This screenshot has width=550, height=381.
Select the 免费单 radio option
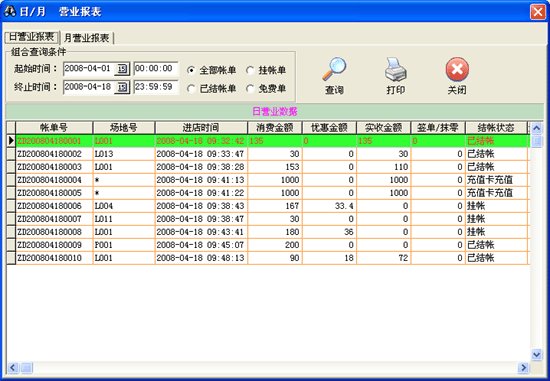250,89
